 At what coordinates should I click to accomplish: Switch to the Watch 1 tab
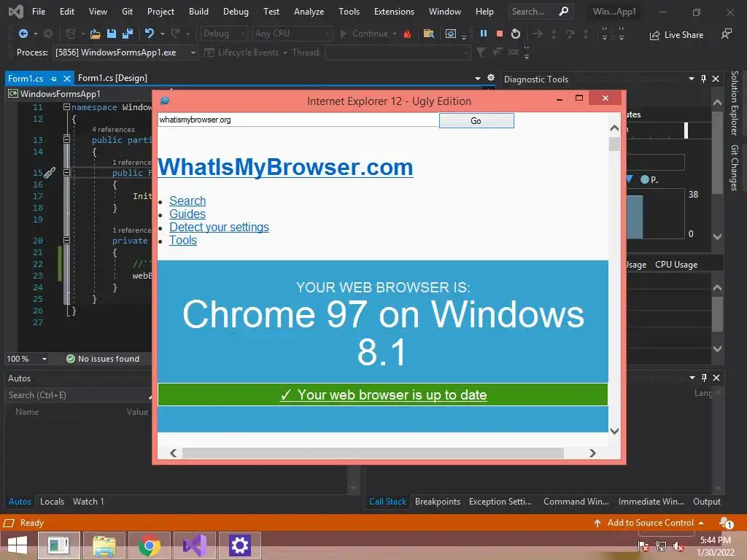(88, 502)
